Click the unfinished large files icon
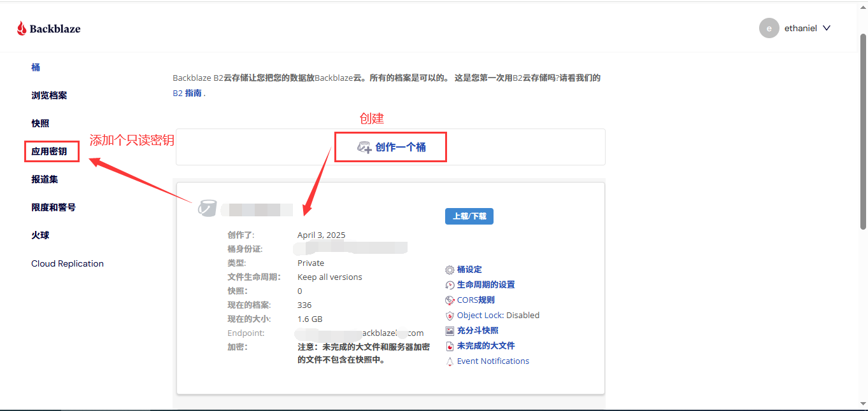 pyautogui.click(x=450, y=346)
